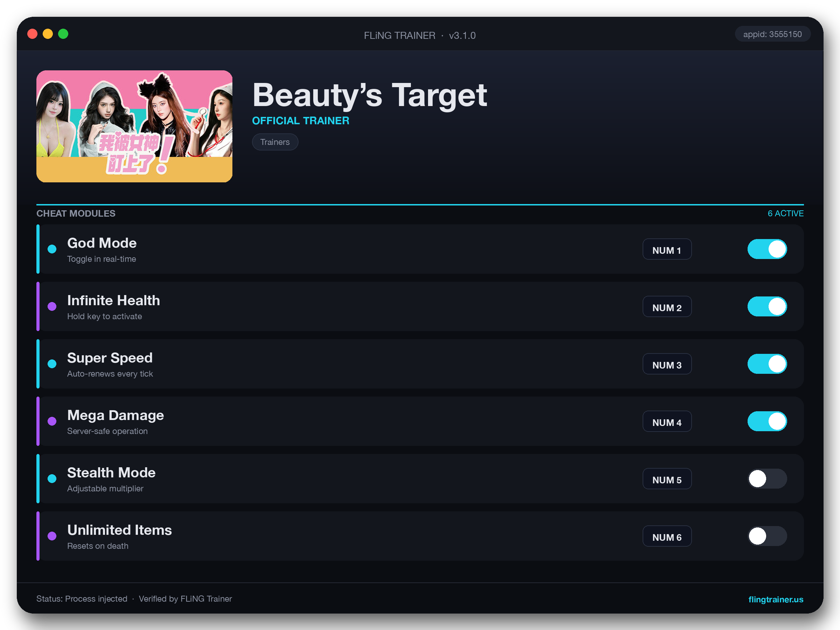This screenshot has height=630, width=840.
Task: Click the "Beauty's Target" game title
Action: pos(370,96)
